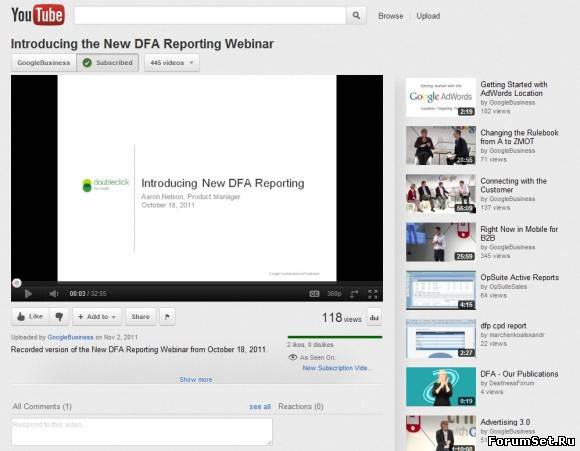Open Browse in top navigation
This screenshot has height=451, width=580.
(391, 16)
